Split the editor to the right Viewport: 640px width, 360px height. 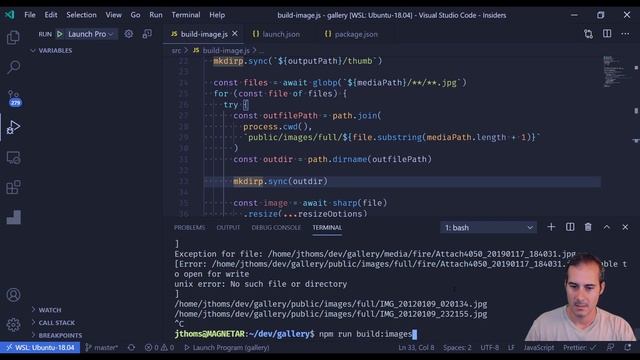[x=607, y=34]
